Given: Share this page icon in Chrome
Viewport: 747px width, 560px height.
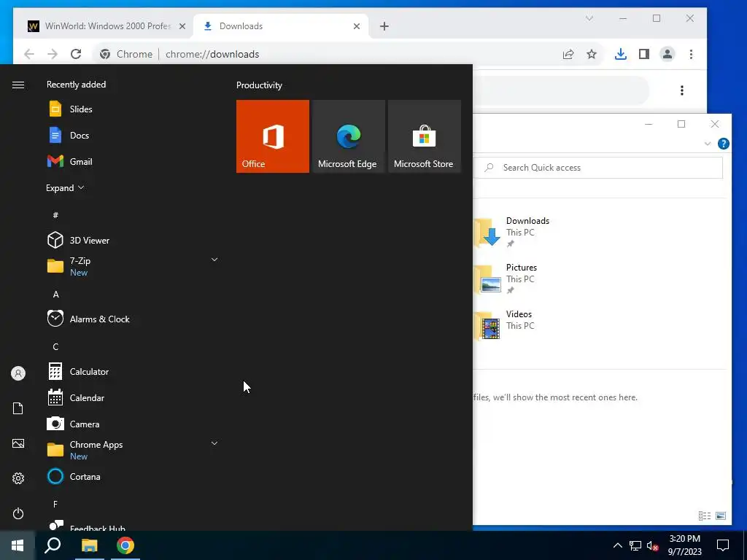Looking at the screenshot, I should point(568,54).
